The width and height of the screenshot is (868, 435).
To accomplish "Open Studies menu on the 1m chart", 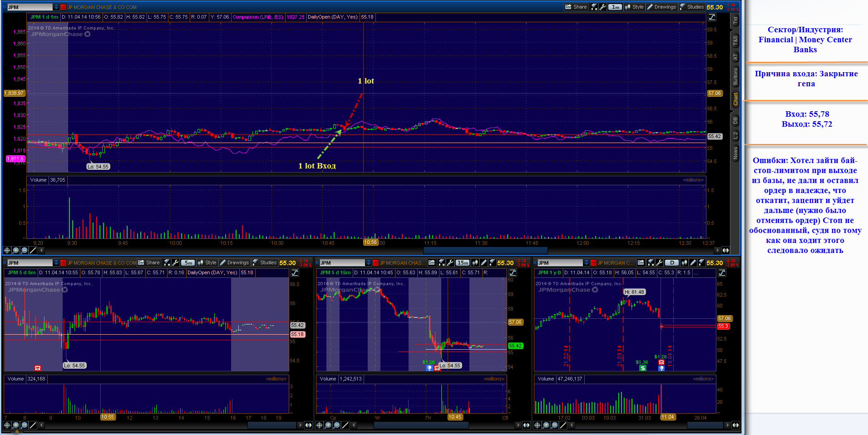I will click(692, 7).
